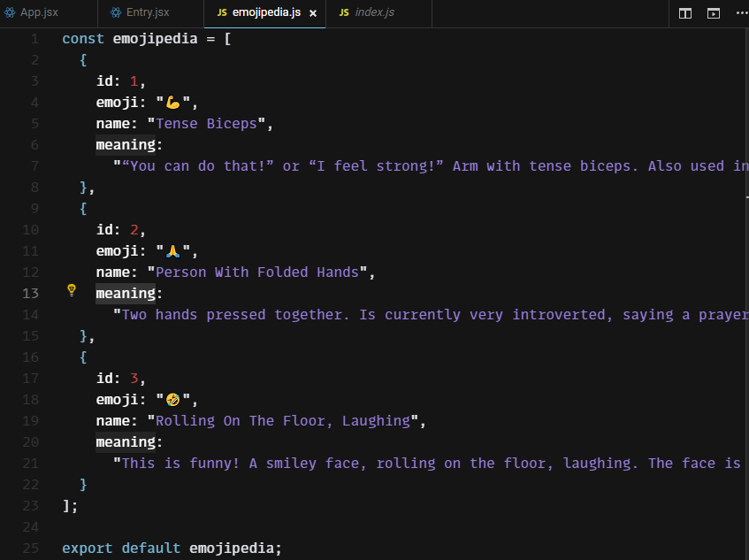This screenshot has height=560, width=749.
Task: Click the rolling laughing emoji
Action: [173, 400]
